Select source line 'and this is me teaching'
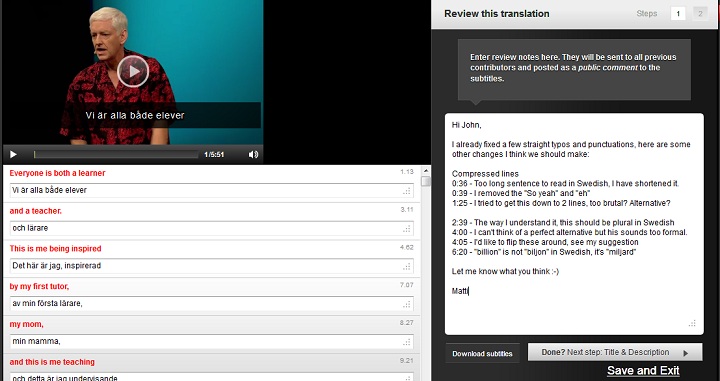 tap(52, 362)
